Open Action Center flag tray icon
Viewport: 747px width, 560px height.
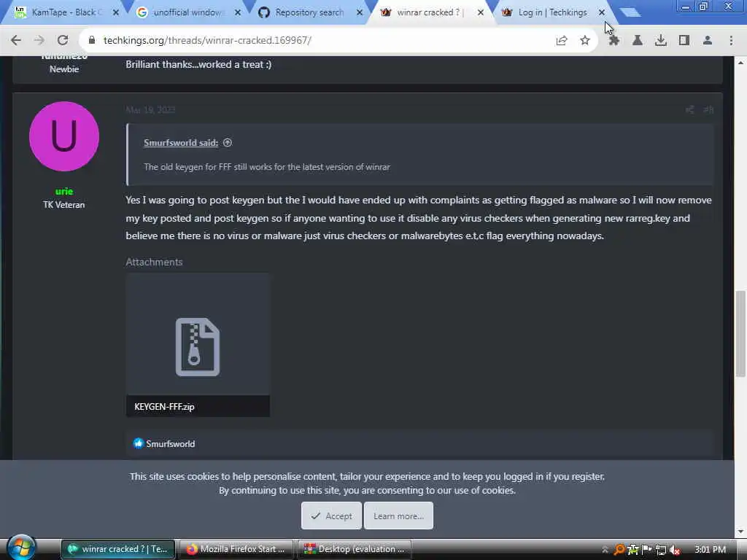pyautogui.click(x=647, y=550)
